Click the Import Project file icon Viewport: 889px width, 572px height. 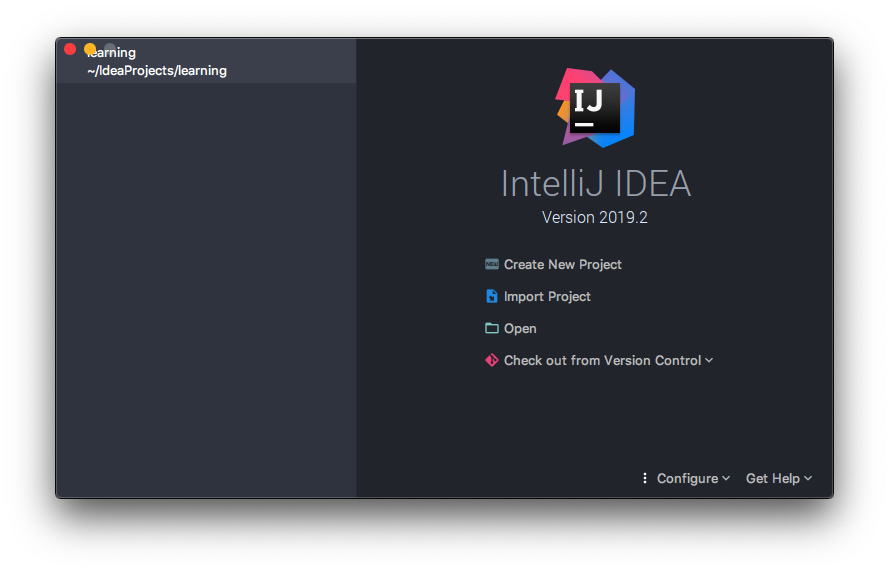[492, 296]
